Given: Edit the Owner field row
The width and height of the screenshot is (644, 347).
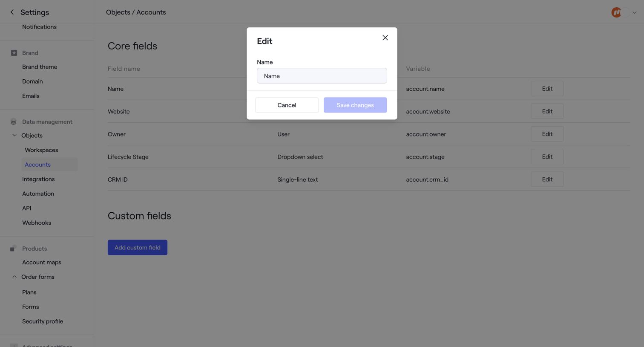Looking at the screenshot, I should 547,134.
